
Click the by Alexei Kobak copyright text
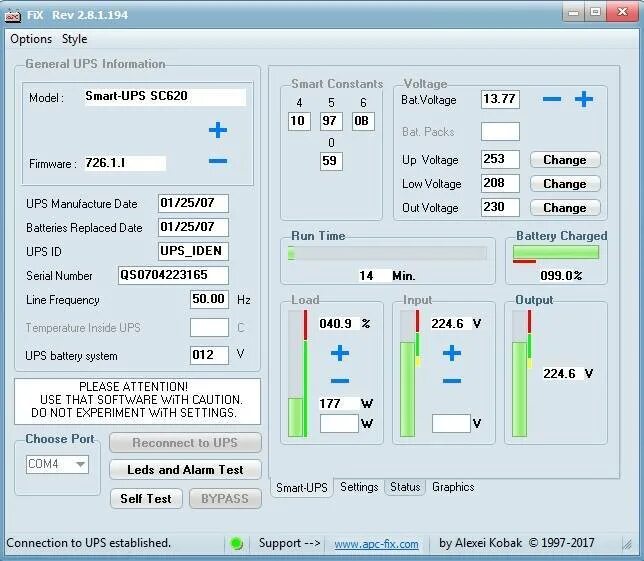pos(517,543)
